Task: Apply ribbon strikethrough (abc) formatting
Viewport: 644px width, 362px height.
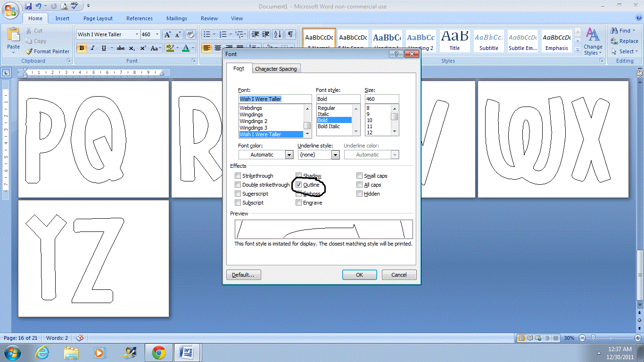Action: (x=121, y=48)
